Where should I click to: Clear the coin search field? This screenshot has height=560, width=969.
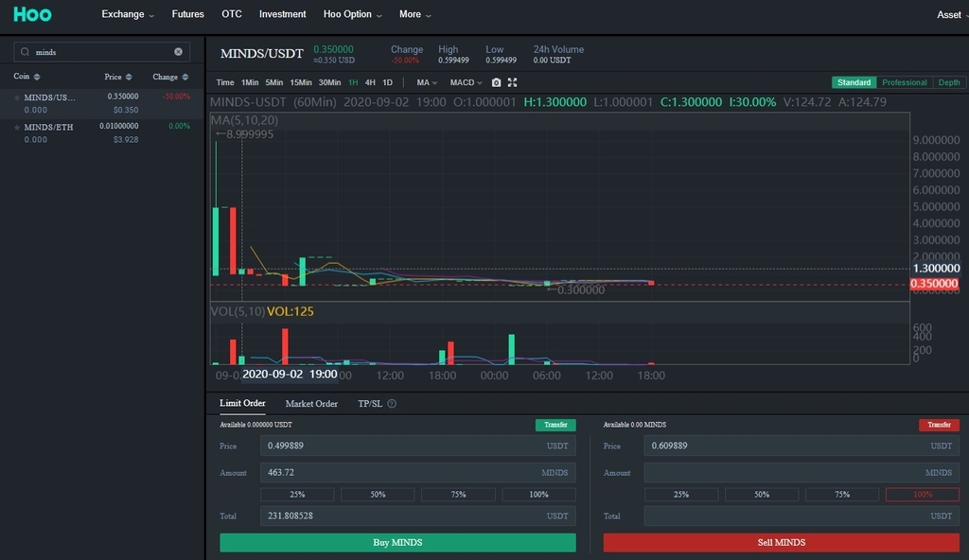pyautogui.click(x=178, y=52)
